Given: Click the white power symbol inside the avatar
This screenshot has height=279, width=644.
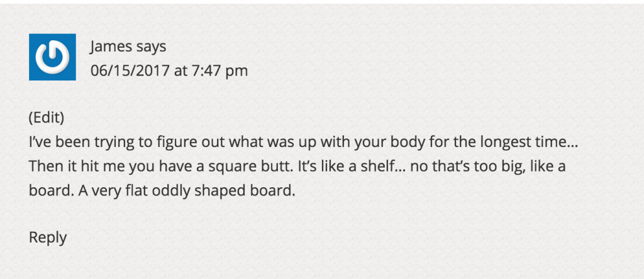Looking at the screenshot, I should tap(52, 57).
